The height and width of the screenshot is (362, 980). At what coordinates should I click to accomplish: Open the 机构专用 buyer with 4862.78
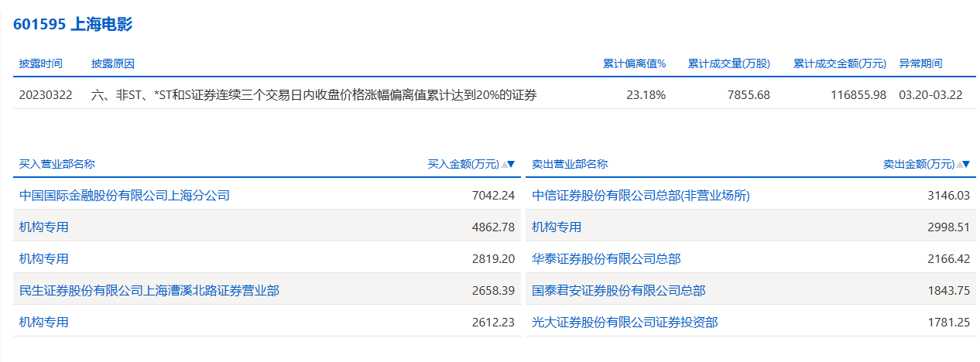(44, 227)
